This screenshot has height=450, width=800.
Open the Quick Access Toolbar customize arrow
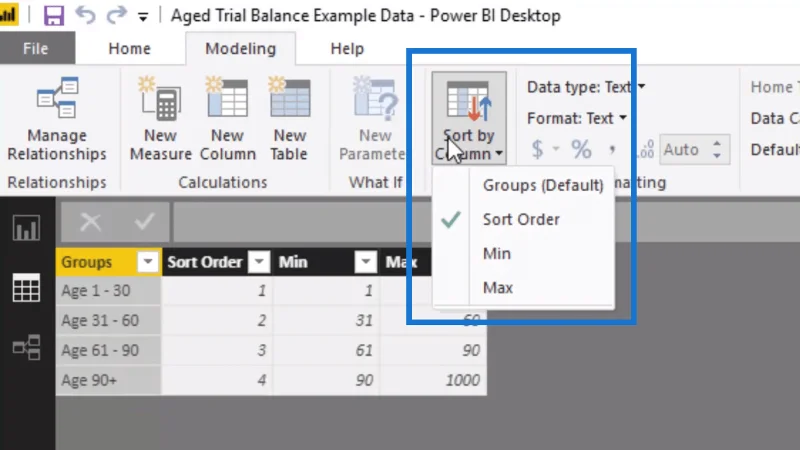click(x=143, y=17)
